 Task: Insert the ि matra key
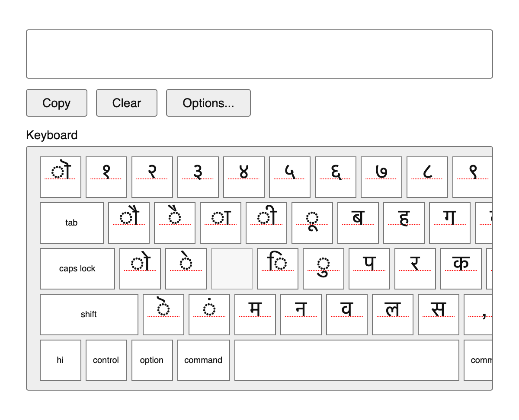tap(278, 269)
